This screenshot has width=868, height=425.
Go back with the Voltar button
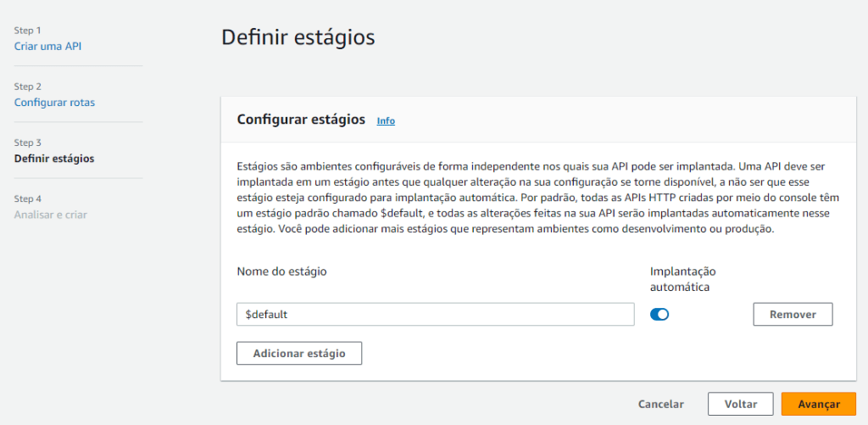[x=740, y=405]
